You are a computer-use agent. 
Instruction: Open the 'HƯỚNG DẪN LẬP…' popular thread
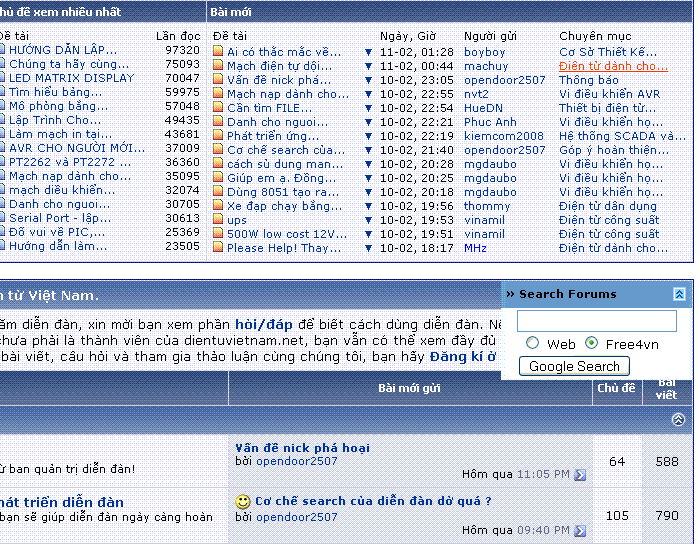pos(63,50)
